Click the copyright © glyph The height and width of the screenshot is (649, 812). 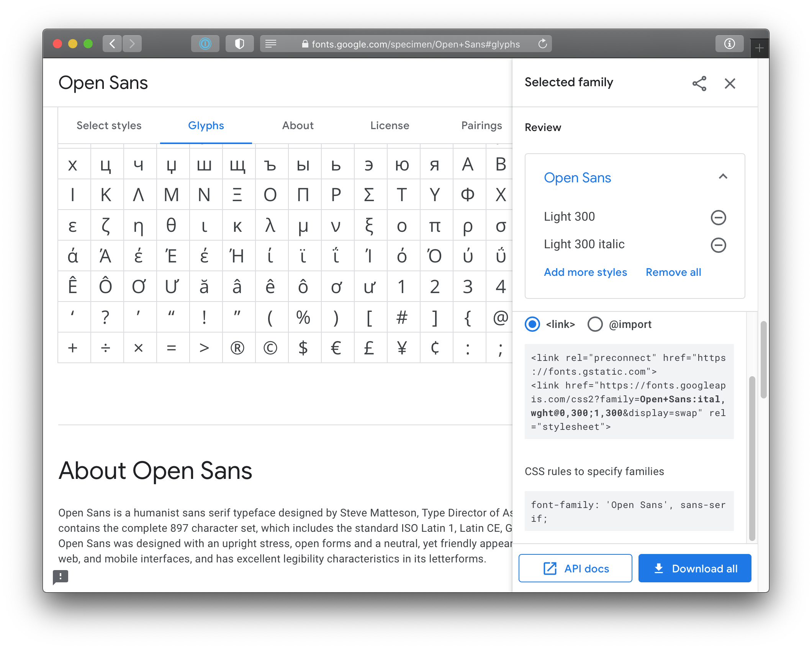(x=270, y=348)
